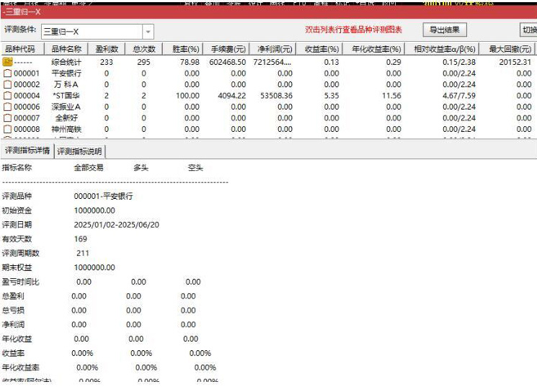The image size is (537, 392).
Task: Click max drawdown value 20152.31
Action: coord(515,62)
